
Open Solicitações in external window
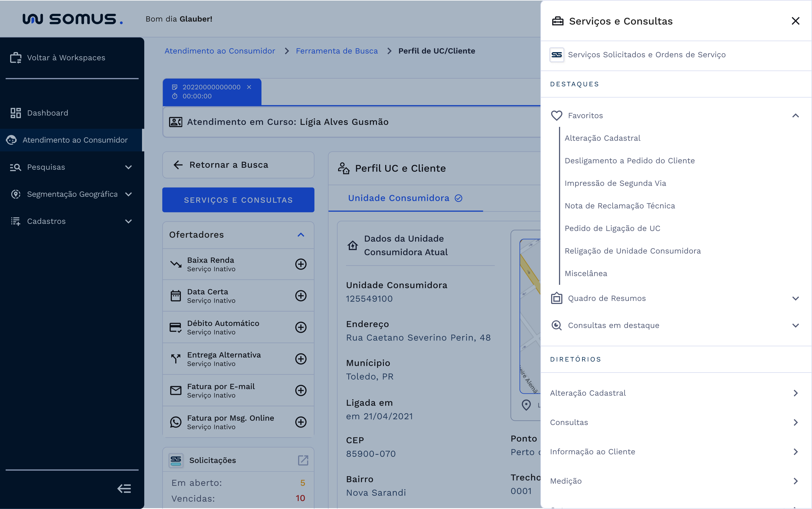303,460
